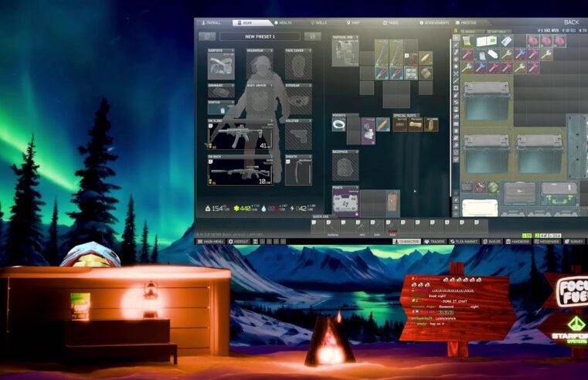
Task: Click the stash search field
Action: pyautogui.click(x=471, y=32)
